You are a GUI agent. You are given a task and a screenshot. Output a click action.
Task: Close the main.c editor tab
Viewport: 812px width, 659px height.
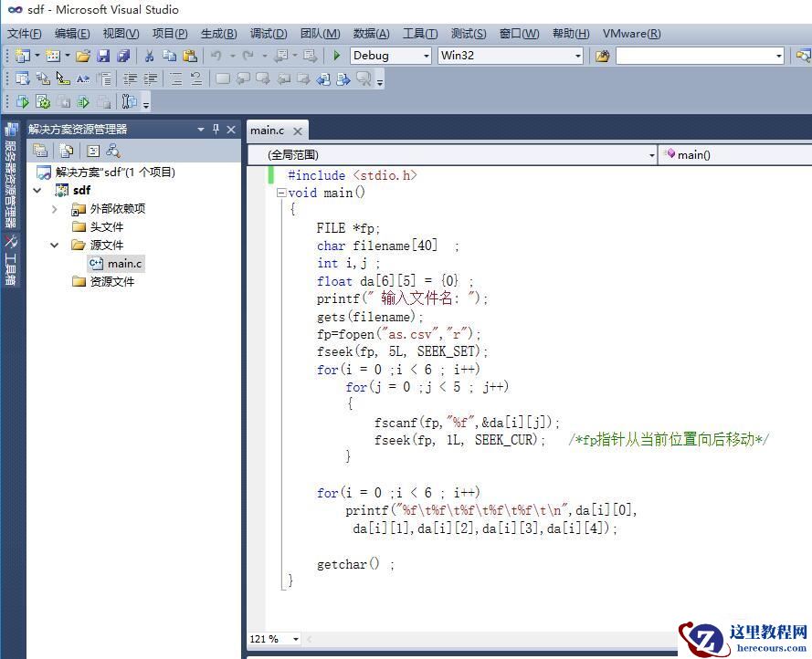pos(297,131)
